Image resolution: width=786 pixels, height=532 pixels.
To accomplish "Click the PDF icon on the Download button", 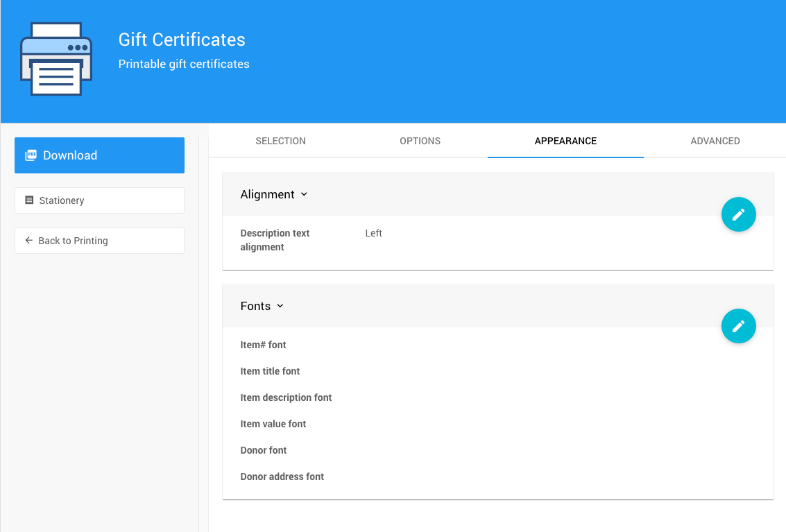I will (31, 155).
